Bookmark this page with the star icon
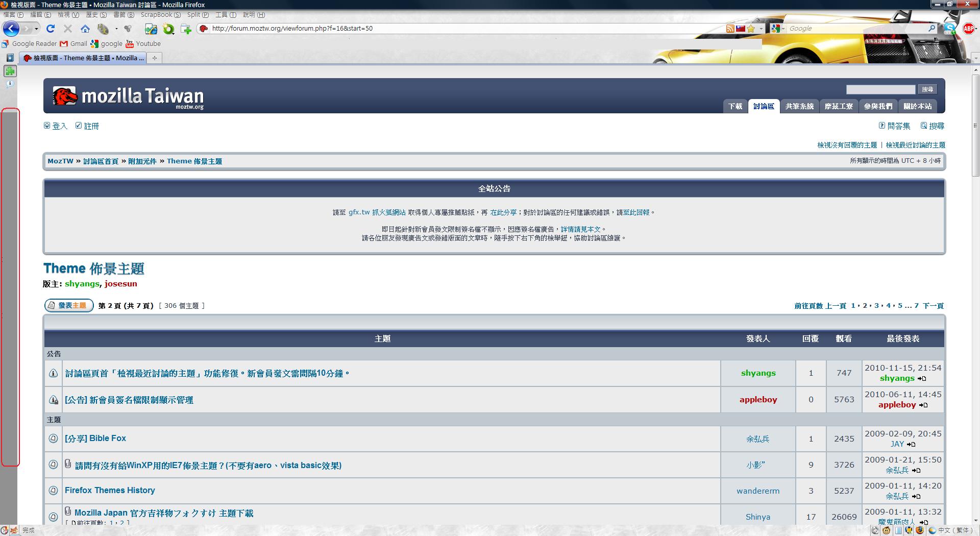 pyautogui.click(x=751, y=29)
